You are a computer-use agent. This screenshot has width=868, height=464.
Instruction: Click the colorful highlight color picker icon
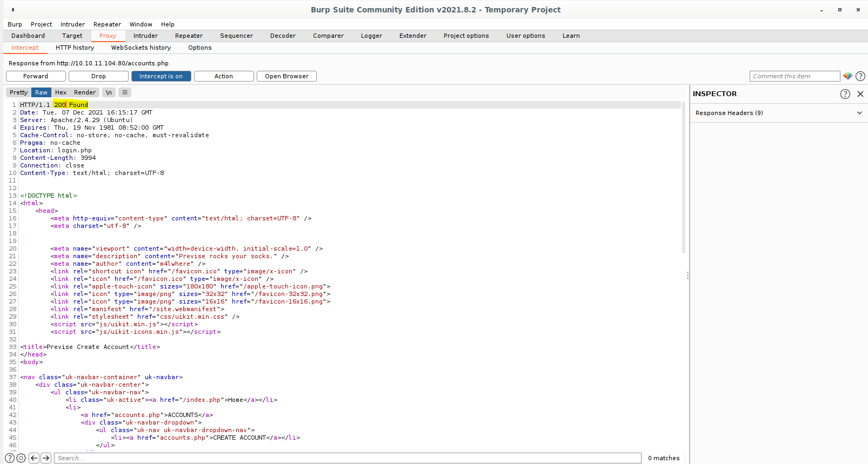[847, 76]
